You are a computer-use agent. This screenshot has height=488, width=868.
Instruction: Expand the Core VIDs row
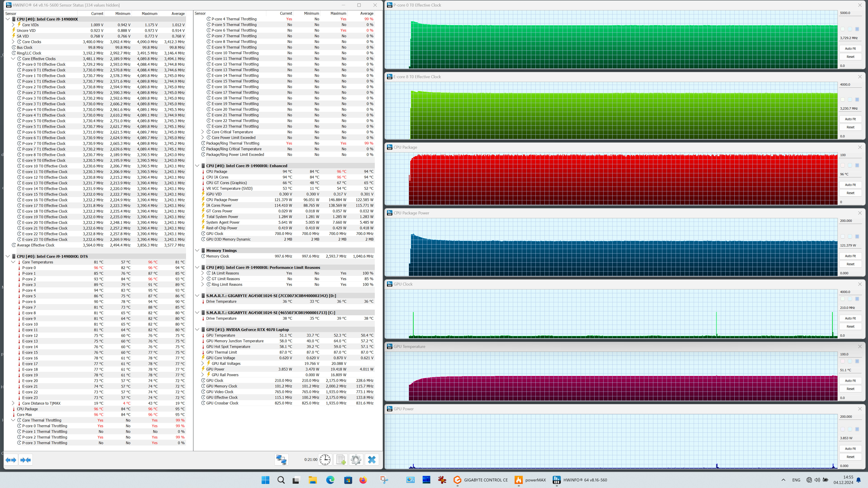pos(14,25)
